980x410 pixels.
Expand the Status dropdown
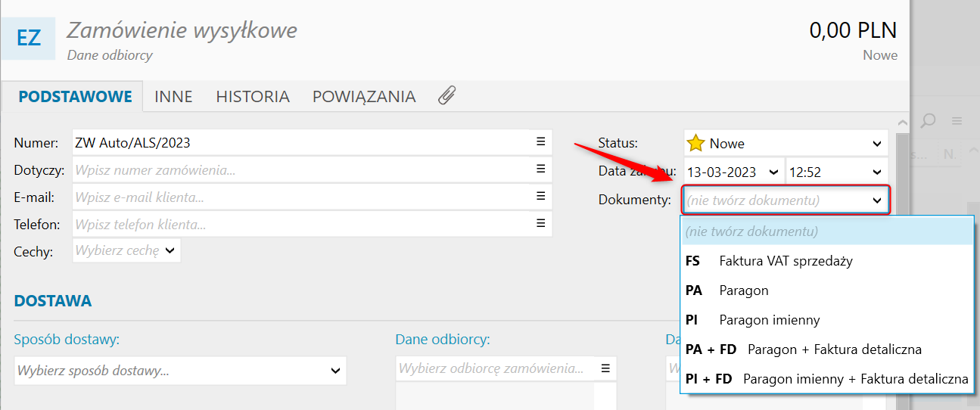876,143
